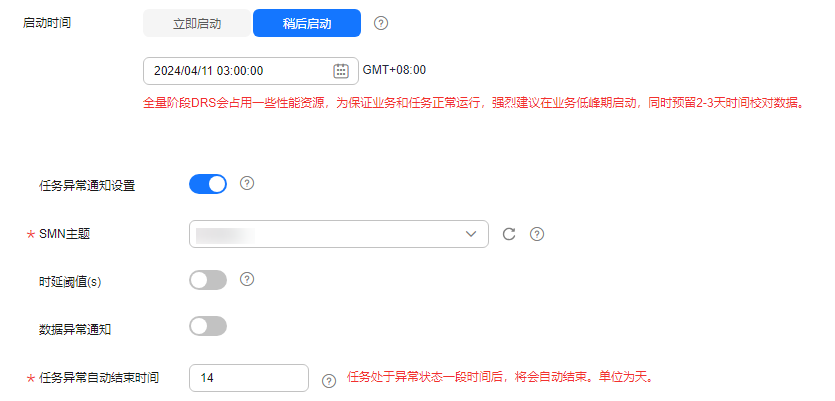Click the red DRS performance warning text
Viewport: 835px width, 401px height.
pyautogui.click(x=473, y=103)
